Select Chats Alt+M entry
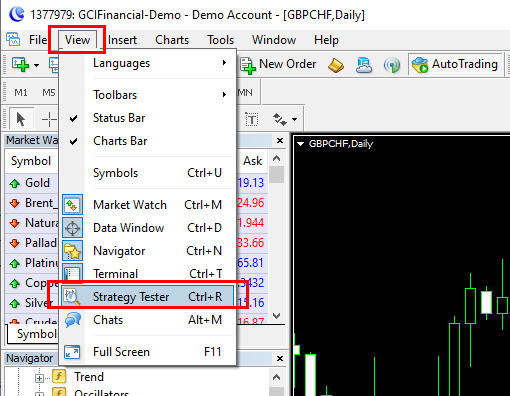The height and width of the screenshot is (396, 510). 148,320
